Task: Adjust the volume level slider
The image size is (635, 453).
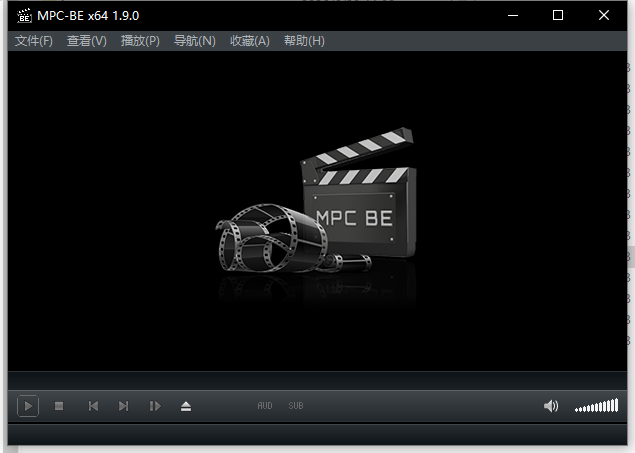Action: click(x=596, y=405)
